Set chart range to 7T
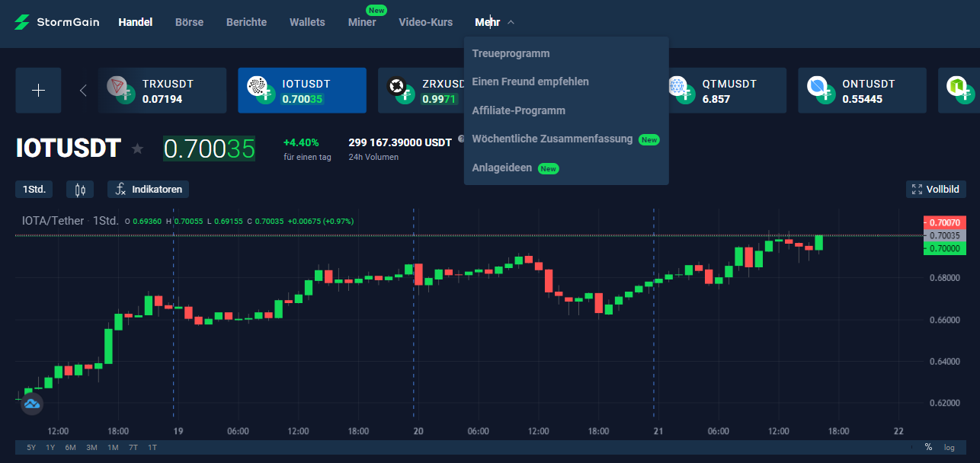Viewport: 980px width, 463px height. tap(133, 447)
